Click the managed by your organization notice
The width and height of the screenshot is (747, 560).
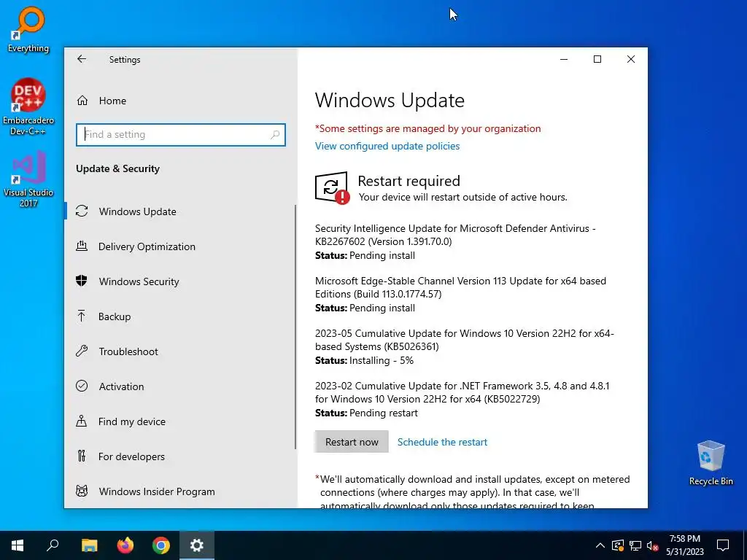pyautogui.click(x=427, y=128)
